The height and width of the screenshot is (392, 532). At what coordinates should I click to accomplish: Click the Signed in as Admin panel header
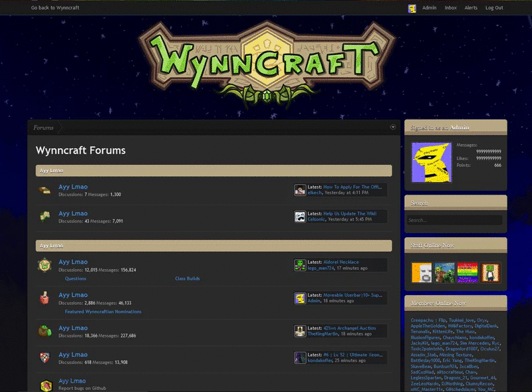(456, 128)
